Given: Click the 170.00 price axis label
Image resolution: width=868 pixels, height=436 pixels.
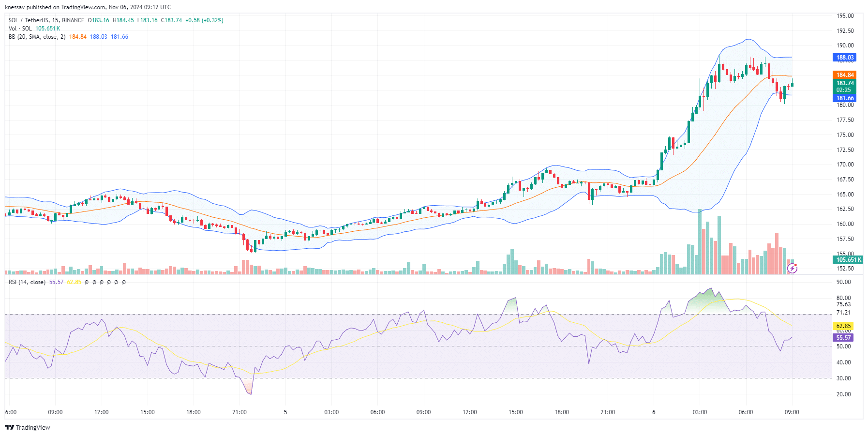Looking at the screenshot, I should (x=845, y=165).
